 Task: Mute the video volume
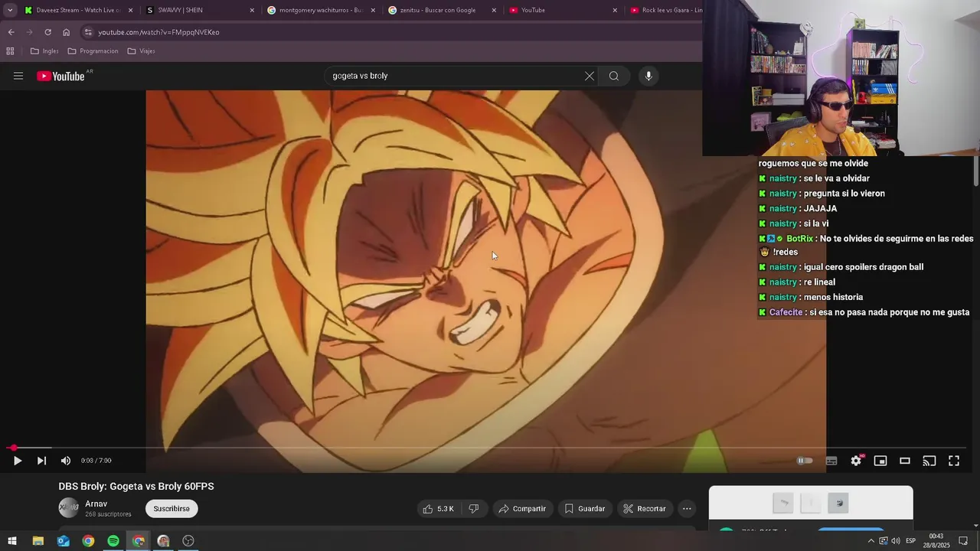[66, 461]
